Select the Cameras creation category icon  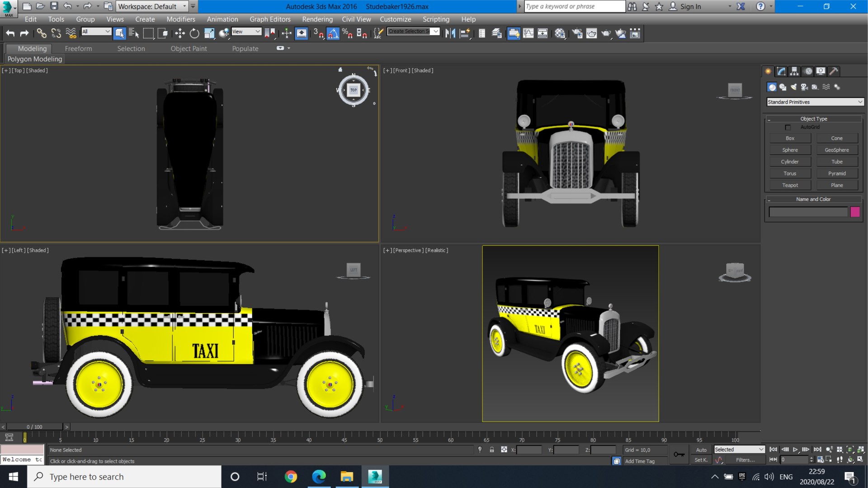coord(804,87)
